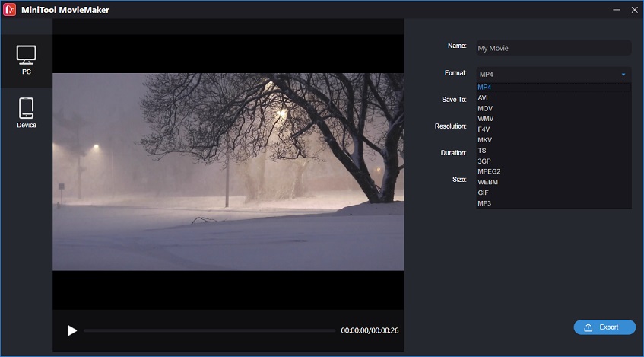
Task: Click the MiniTool MovieMaker logo icon
Action: tap(9, 9)
